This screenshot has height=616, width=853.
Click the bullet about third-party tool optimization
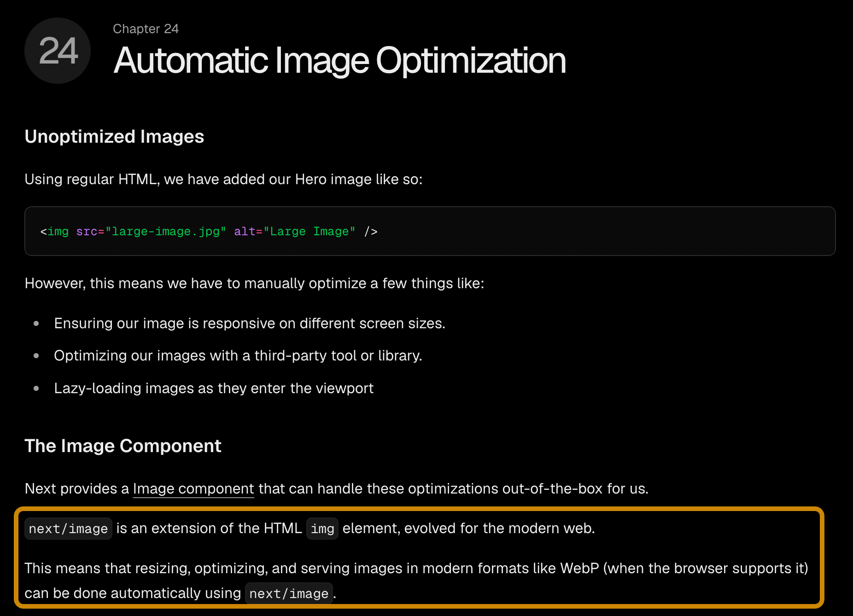tap(238, 355)
